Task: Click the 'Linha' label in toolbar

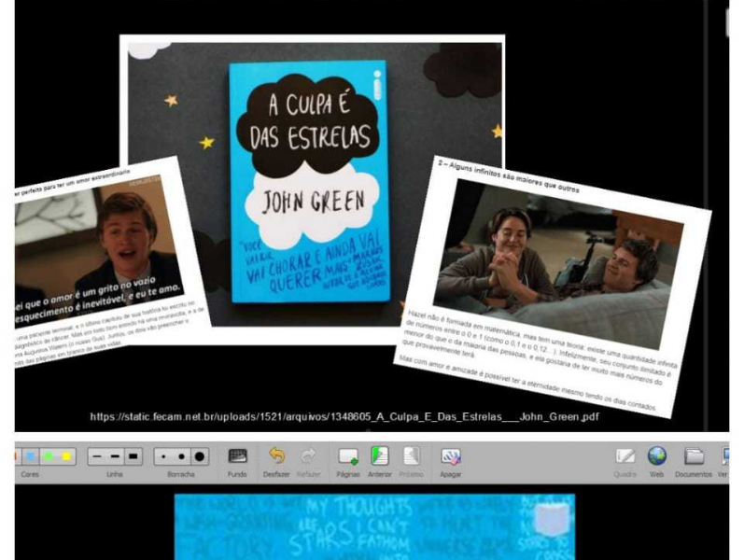Action: (115, 474)
